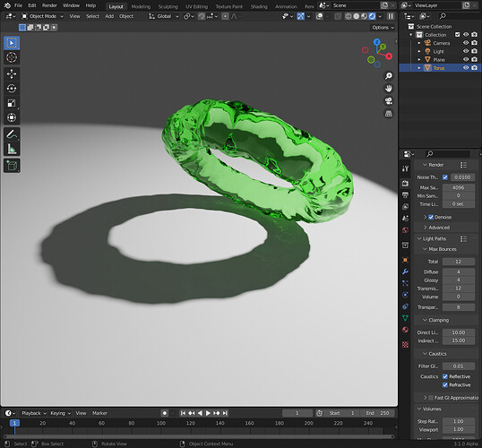The height and width of the screenshot is (448, 482).
Task: Collapse the Clamping section
Action: tap(438, 320)
